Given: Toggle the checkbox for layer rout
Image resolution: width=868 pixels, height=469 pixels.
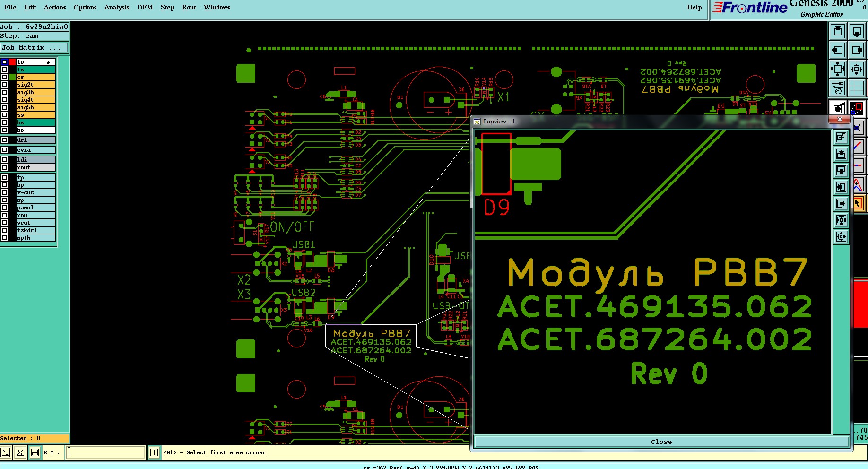Looking at the screenshot, I should (5, 167).
